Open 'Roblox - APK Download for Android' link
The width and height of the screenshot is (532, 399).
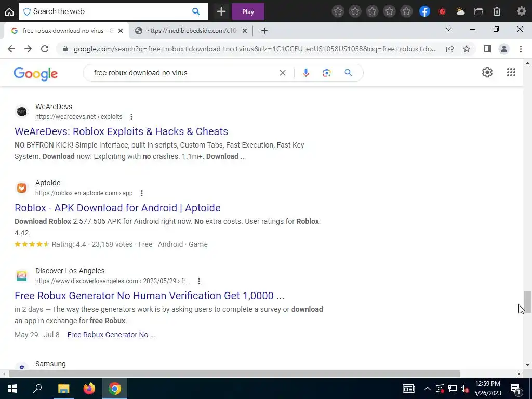pos(117,208)
